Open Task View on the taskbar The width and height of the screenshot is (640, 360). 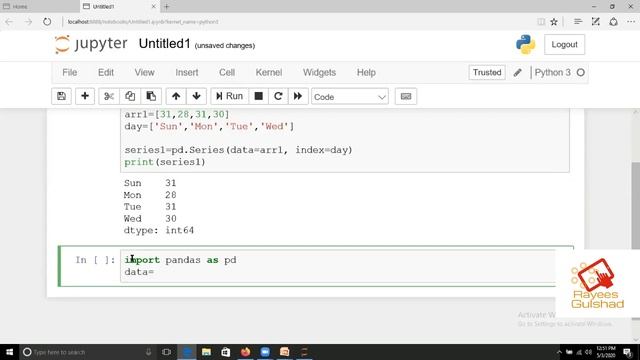[x=167, y=352]
